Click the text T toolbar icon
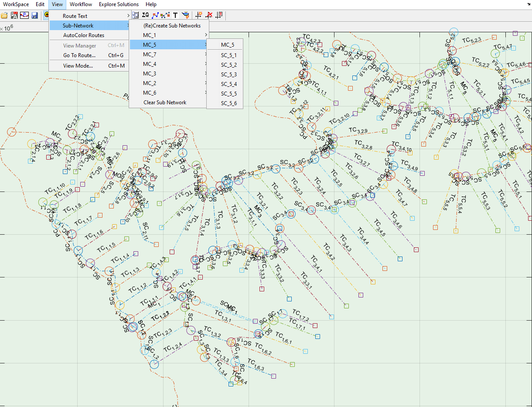Image resolution: width=532 pixels, height=407 pixels. click(175, 15)
